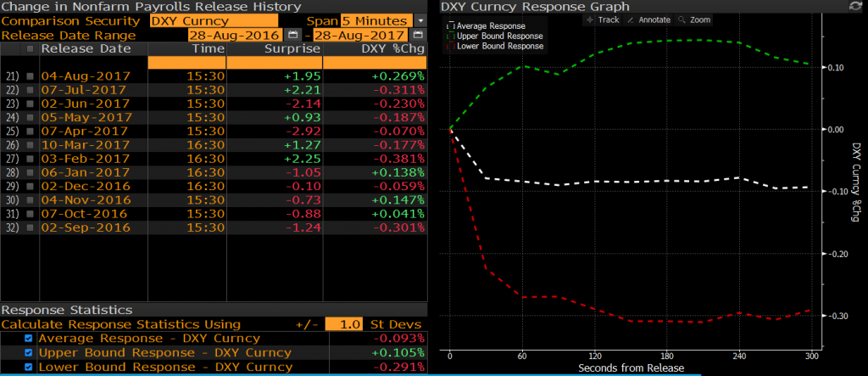Click the refresh icon above the response graph
Screen dimensions: 868x376
(x=856, y=6)
